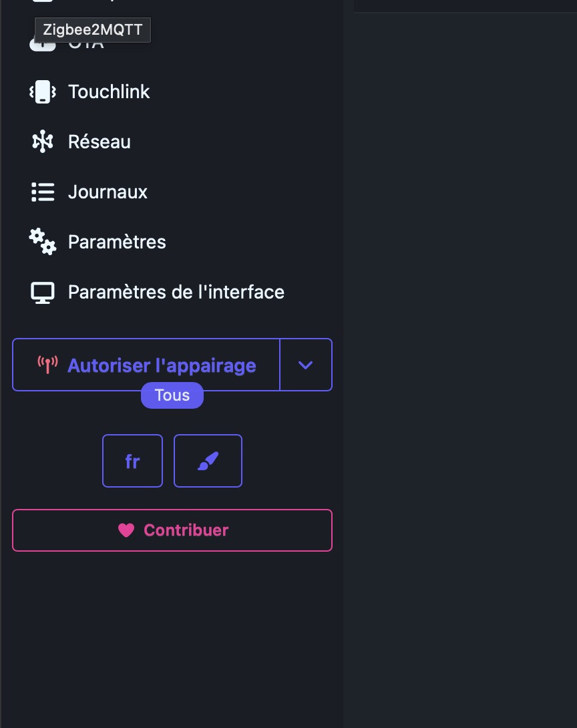Click the Réseau network nodes icon
The image size is (577, 728).
coord(43,142)
